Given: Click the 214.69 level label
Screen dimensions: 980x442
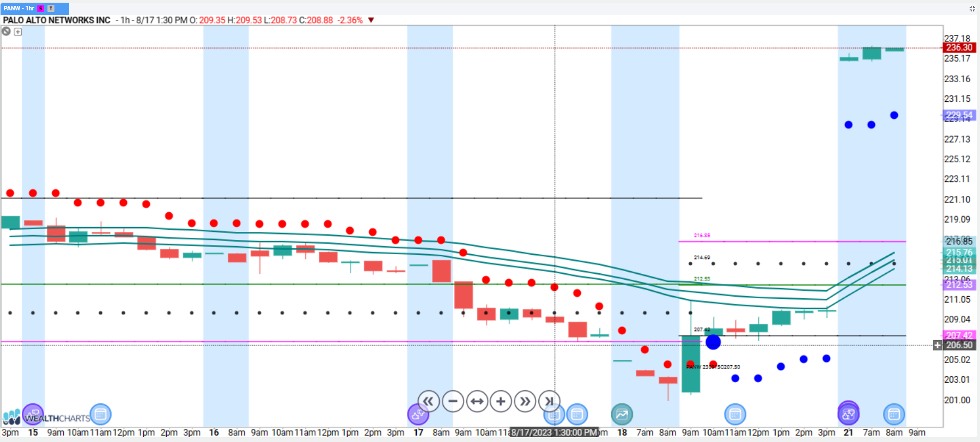Looking at the screenshot, I should 702,257.
